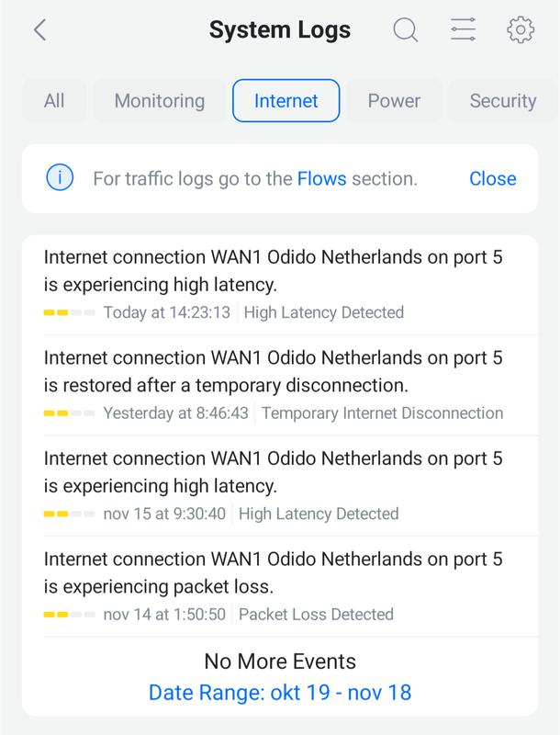Image resolution: width=560 pixels, height=735 pixels.
Task: Open the Power logs tab
Action: tap(394, 100)
